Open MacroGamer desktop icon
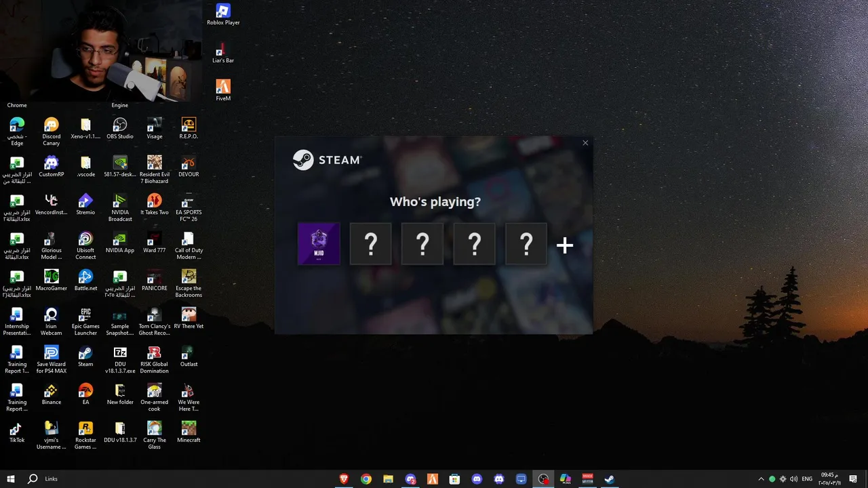This screenshot has width=868, height=488. click(x=52, y=281)
